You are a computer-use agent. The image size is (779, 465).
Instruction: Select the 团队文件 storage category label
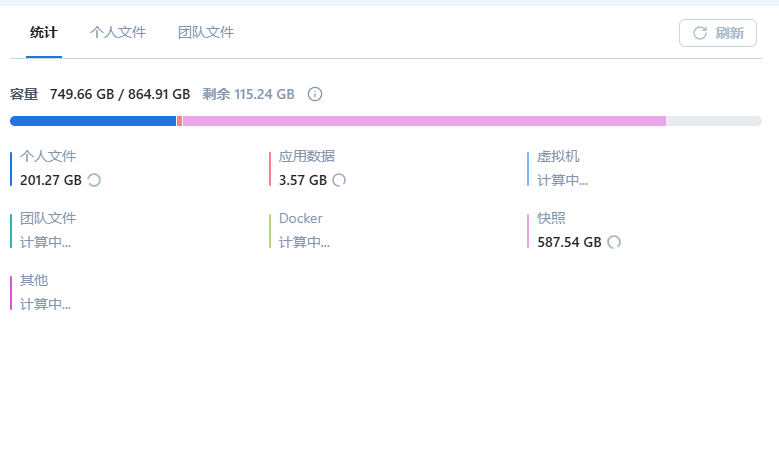(x=48, y=218)
